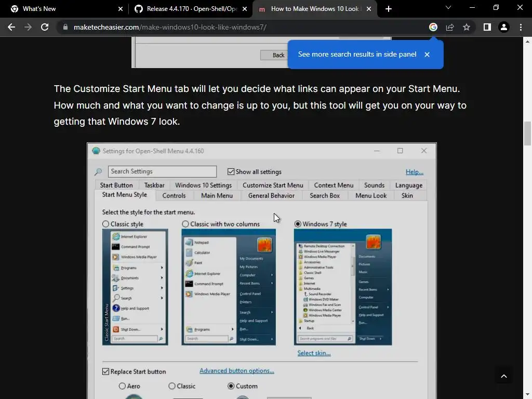Reload the page with the refresh icon
The height and width of the screenshot is (399, 532).
pyautogui.click(x=45, y=27)
